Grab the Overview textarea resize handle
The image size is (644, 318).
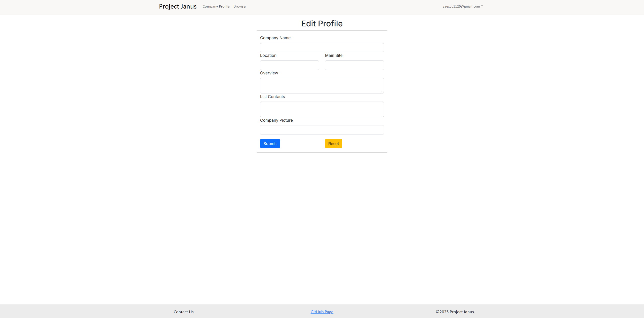(382, 92)
